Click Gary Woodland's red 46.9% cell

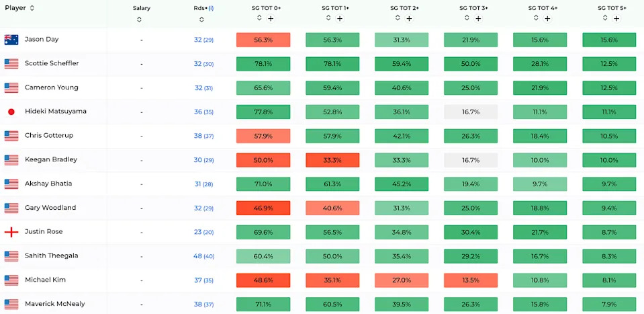pyautogui.click(x=263, y=208)
